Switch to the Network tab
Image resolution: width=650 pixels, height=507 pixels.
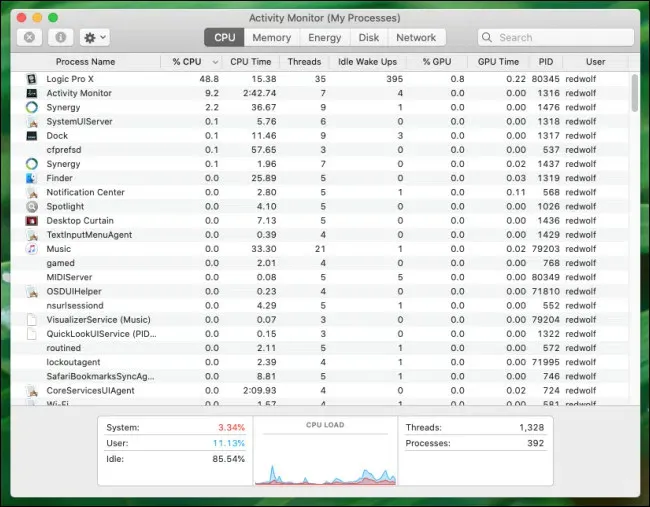tap(416, 38)
